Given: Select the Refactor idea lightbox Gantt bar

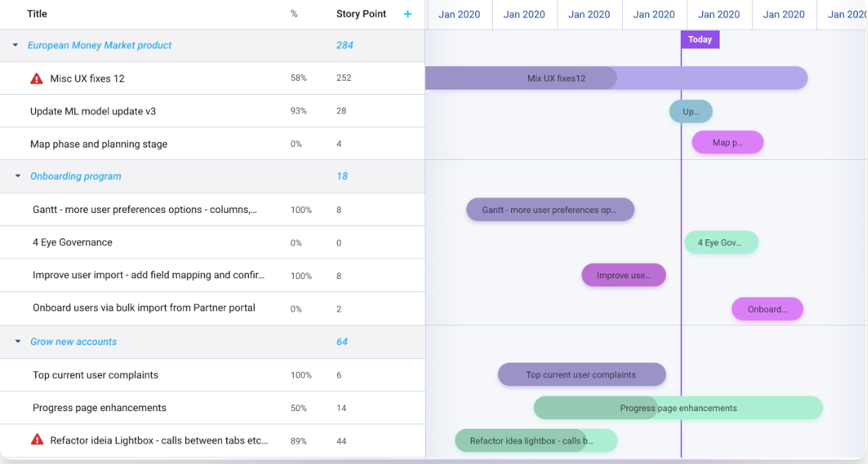Looking at the screenshot, I should point(536,441).
